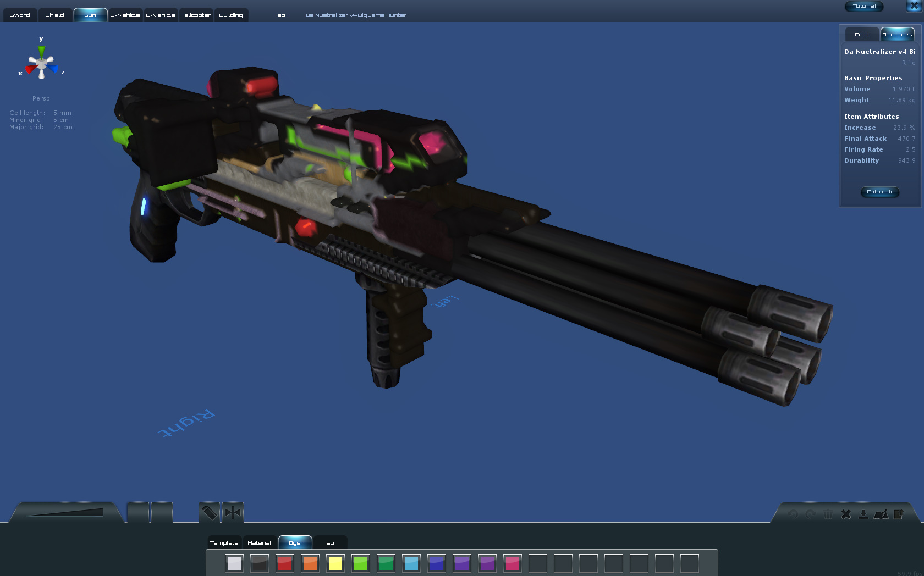Open the book with pen icon
The width and height of the screenshot is (924, 576).
click(x=881, y=514)
